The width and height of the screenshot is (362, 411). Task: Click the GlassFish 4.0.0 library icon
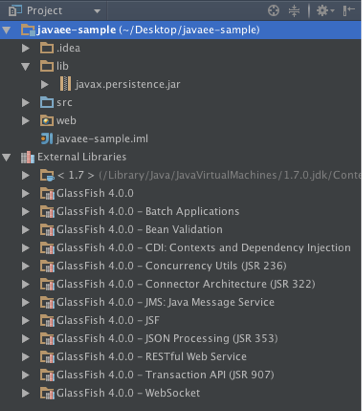tap(47, 193)
